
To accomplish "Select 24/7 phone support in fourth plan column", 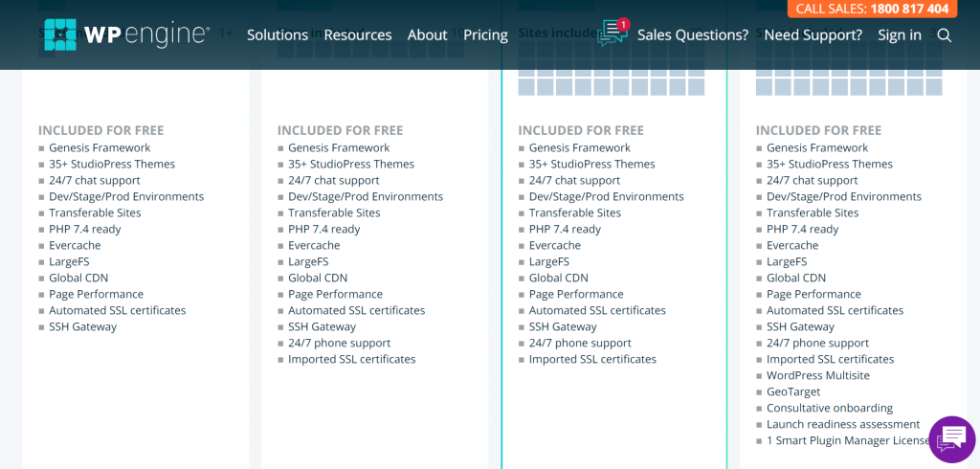I will [818, 343].
